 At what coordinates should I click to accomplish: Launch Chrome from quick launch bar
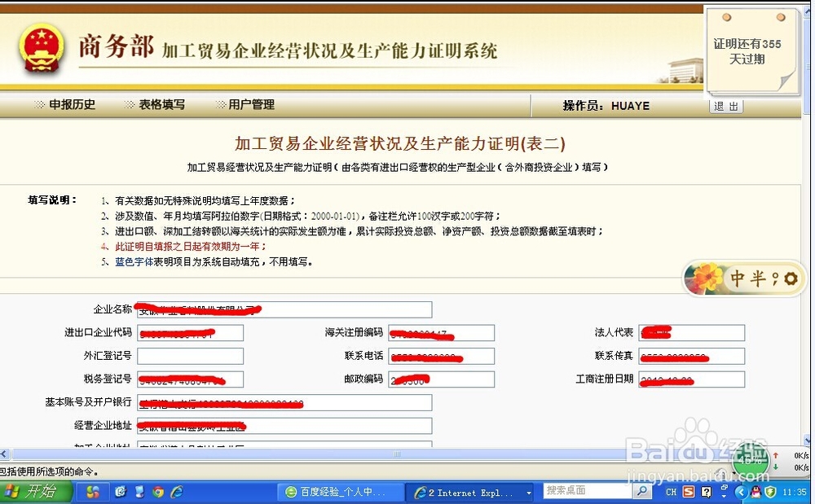pyautogui.click(x=158, y=492)
